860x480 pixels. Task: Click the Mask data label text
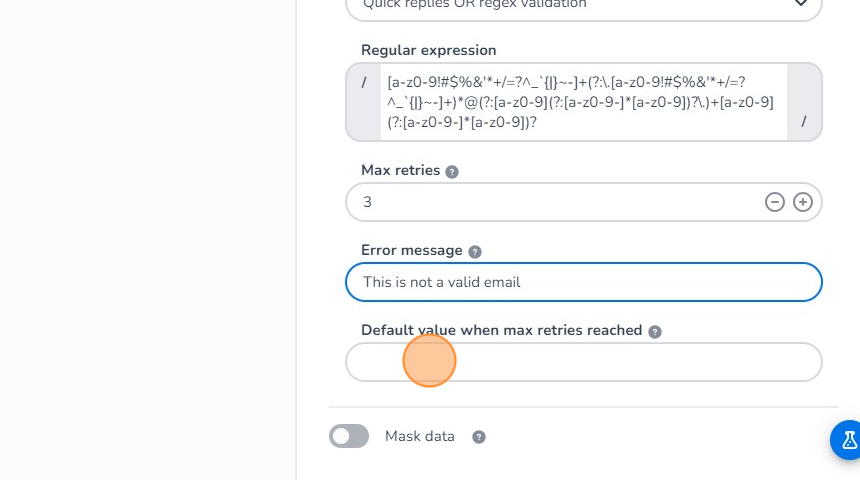tap(420, 436)
